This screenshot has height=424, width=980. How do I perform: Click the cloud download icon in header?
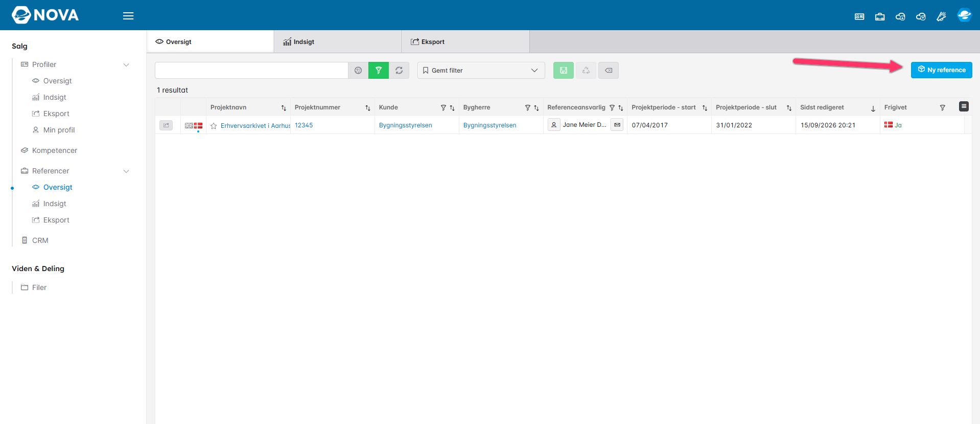point(900,16)
